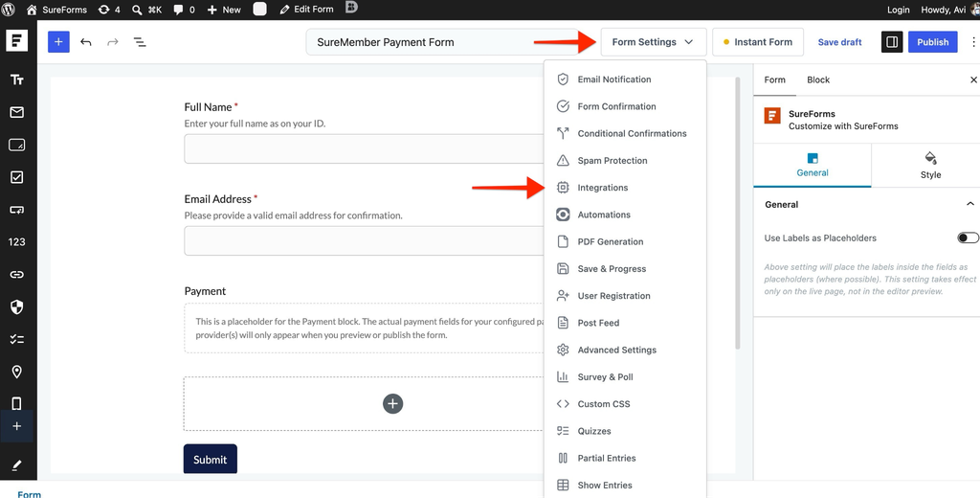
Task: Edit the SureMember Payment Form title field
Action: pyautogui.click(x=442, y=42)
